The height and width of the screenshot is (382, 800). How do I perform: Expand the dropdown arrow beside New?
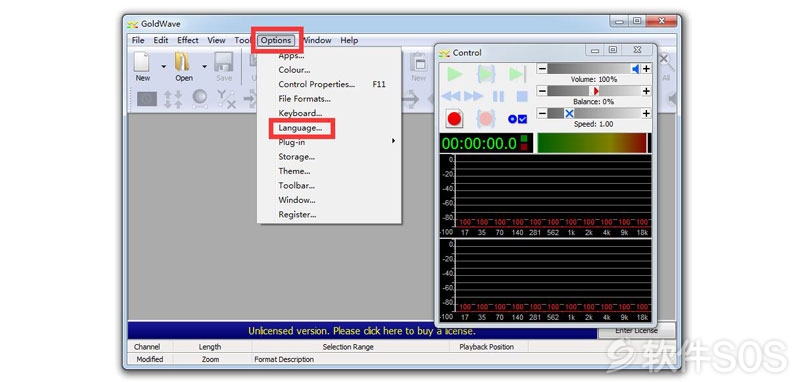click(163, 66)
